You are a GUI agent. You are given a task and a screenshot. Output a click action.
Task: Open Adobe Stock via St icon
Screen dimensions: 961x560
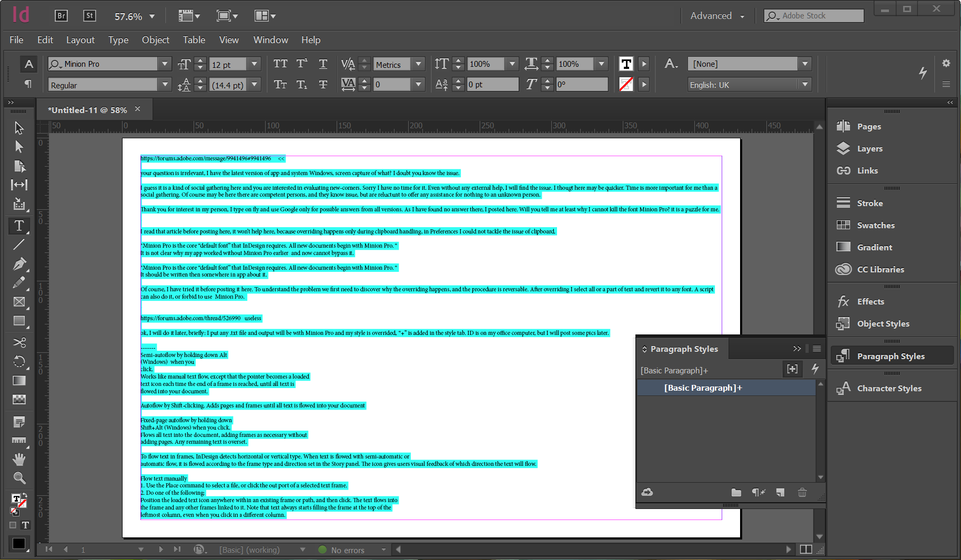(x=89, y=16)
